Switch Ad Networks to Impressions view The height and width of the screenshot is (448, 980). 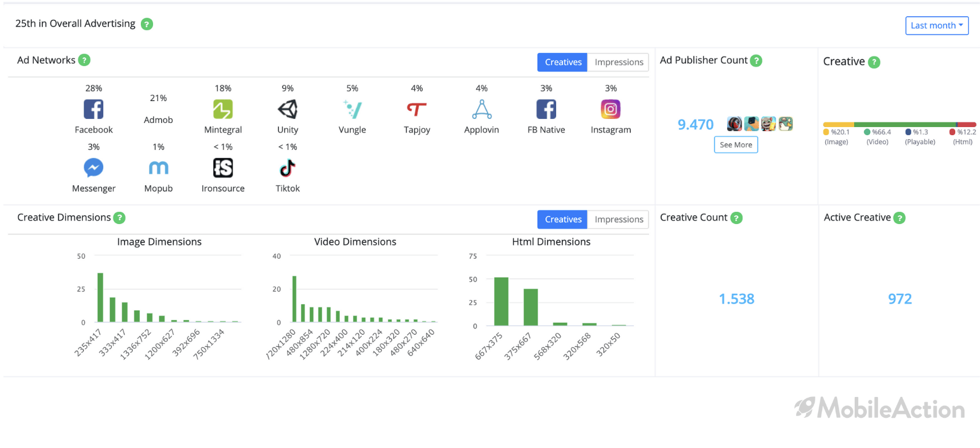pos(619,62)
